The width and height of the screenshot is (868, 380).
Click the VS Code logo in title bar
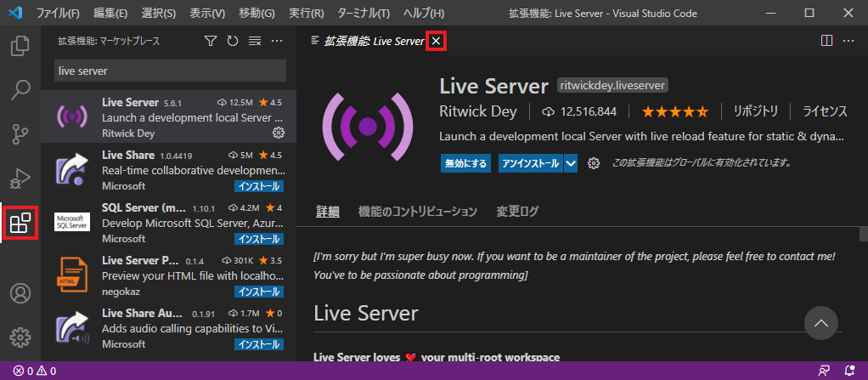(15, 12)
